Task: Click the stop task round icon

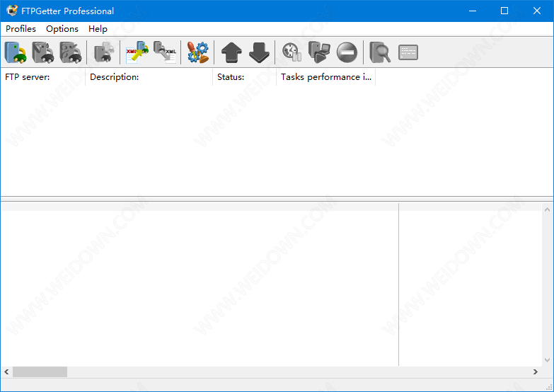Action: [x=347, y=52]
